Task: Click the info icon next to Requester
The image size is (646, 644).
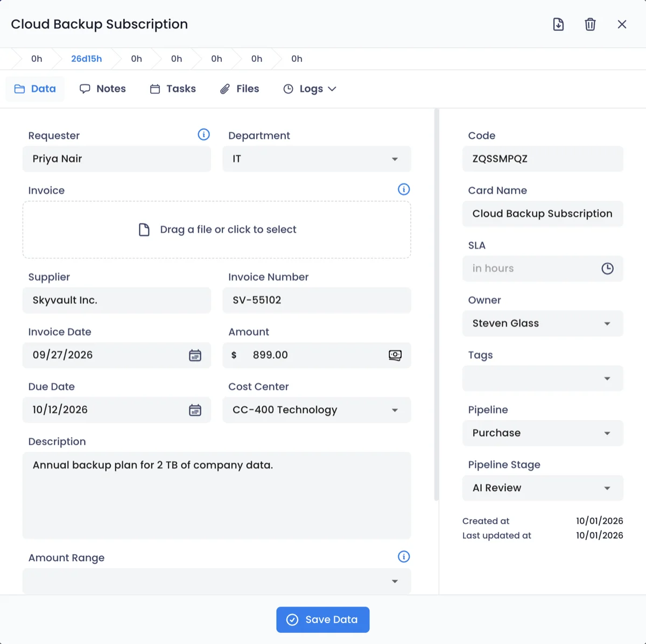Action: (x=203, y=135)
